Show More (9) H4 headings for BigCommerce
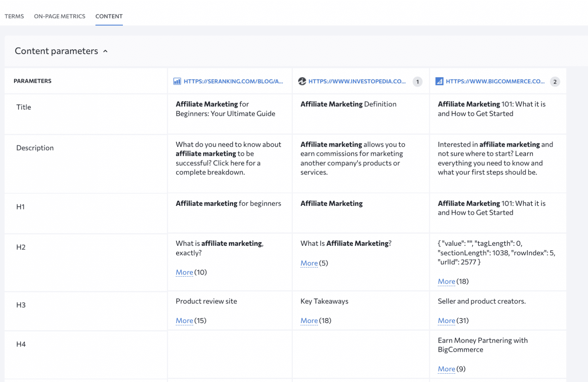 pyautogui.click(x=446, y=369)
